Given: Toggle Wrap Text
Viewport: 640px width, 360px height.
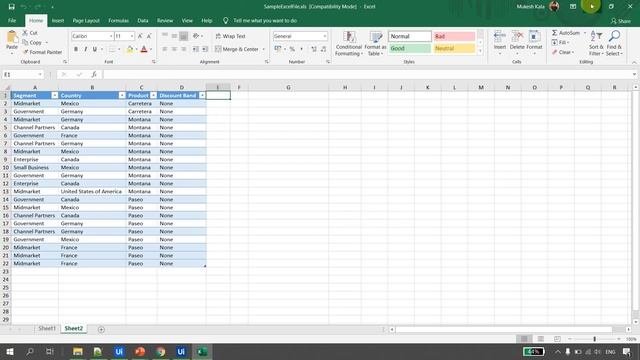Looking at the screenshot, I should [231, 36].
